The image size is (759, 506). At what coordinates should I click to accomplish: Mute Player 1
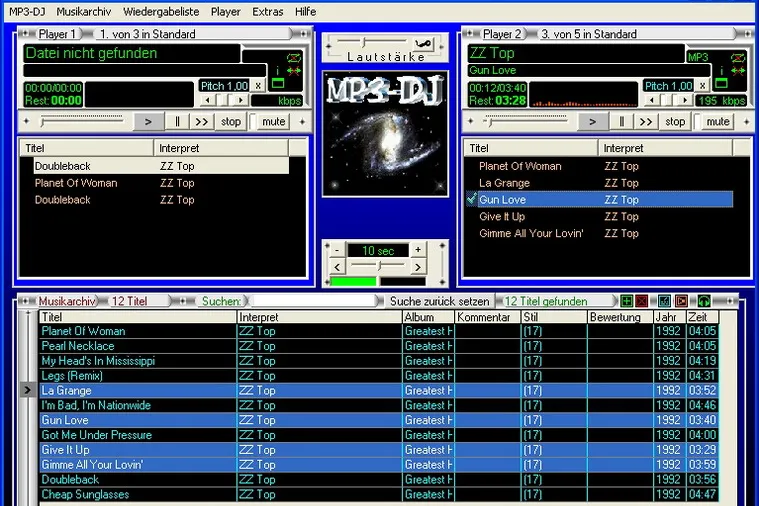(x=274, y=122)
